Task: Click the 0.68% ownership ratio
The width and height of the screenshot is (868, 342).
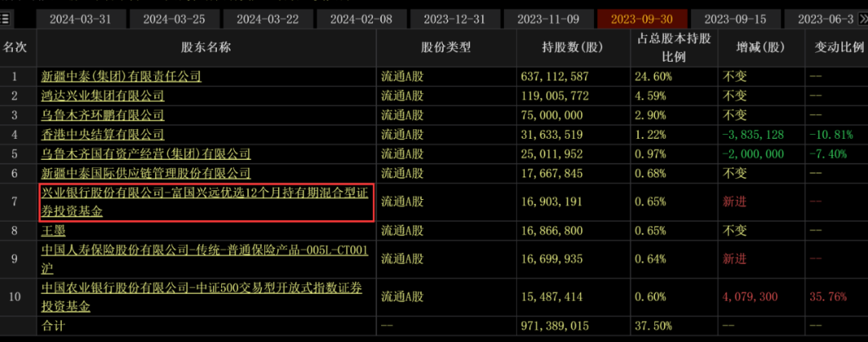Action: click(650, 173)
